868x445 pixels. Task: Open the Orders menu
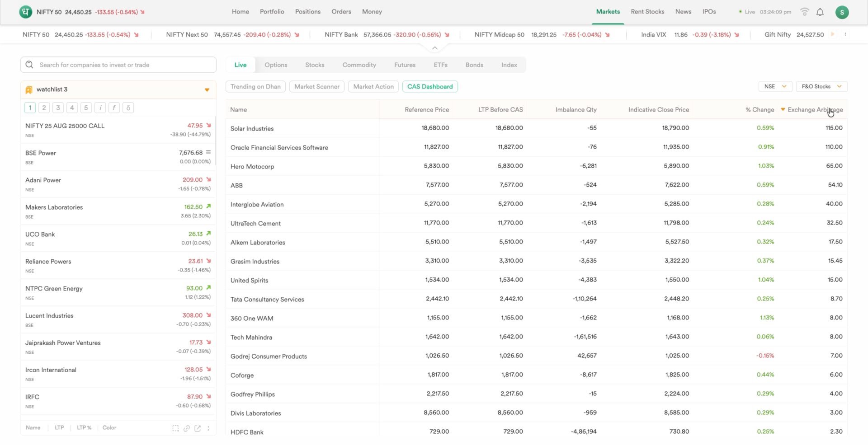(x=341, y=12)
